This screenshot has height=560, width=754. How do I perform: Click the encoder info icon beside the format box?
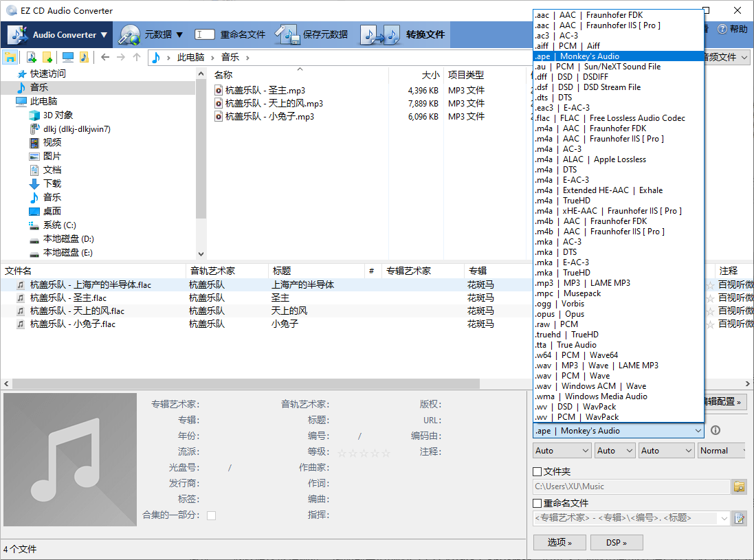pyautogui.click(x=716, y=431)
